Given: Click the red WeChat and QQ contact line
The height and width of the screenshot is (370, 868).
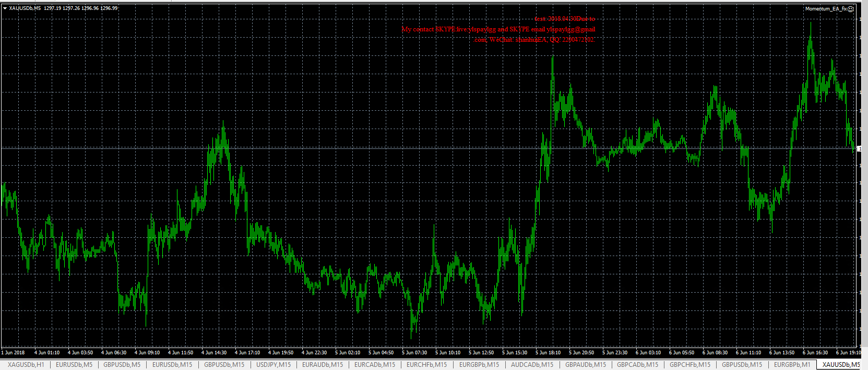Looking at the screenshot, I should coord(534,39).
